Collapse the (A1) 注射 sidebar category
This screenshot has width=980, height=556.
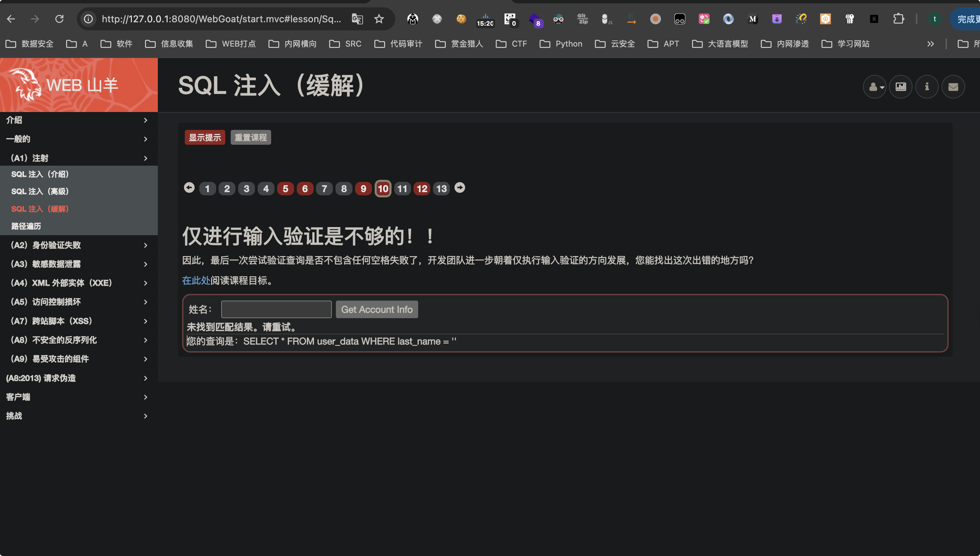click(x=79, y=158)
